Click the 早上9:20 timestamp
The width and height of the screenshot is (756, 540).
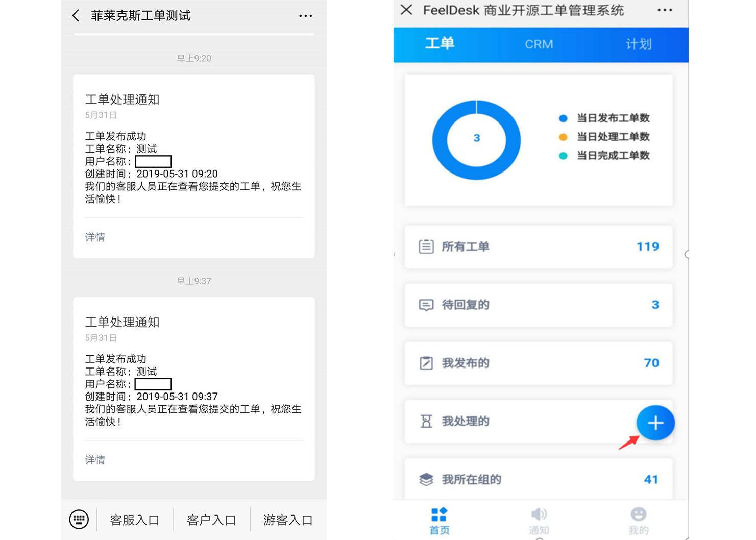click(194, 58)
